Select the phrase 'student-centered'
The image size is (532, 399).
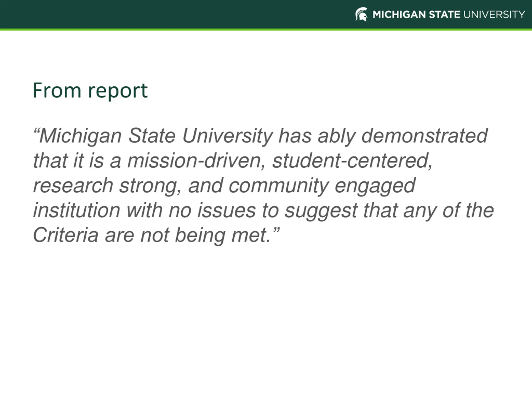pos(352,161)
